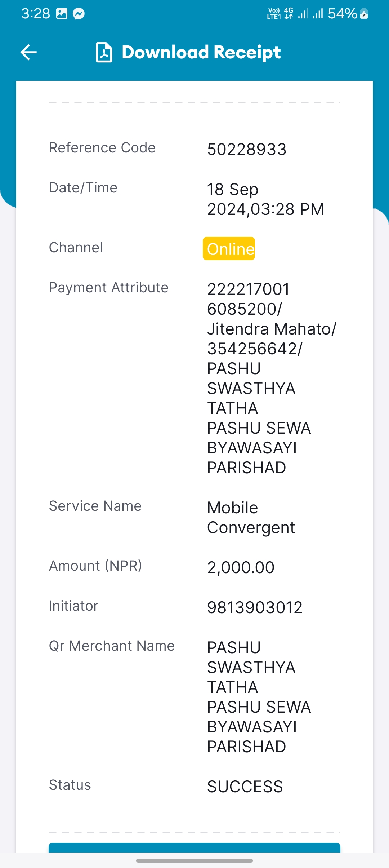The image size is (389, 868).
Task: Tap the gallery image notification icon
Action: tap(62, 14)
